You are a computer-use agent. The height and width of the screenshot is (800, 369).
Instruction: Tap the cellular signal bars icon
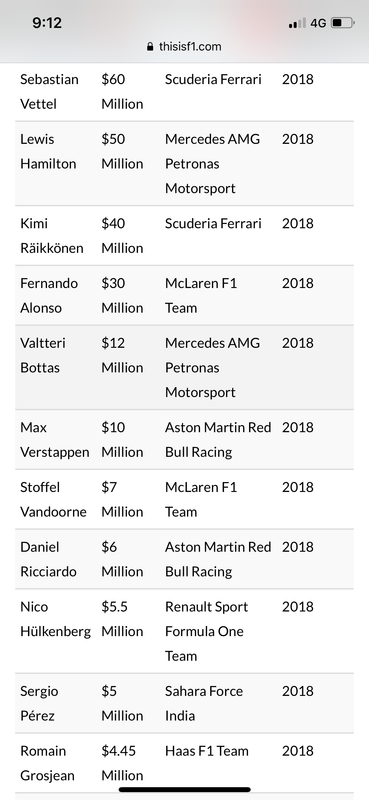tap(297, 23)
